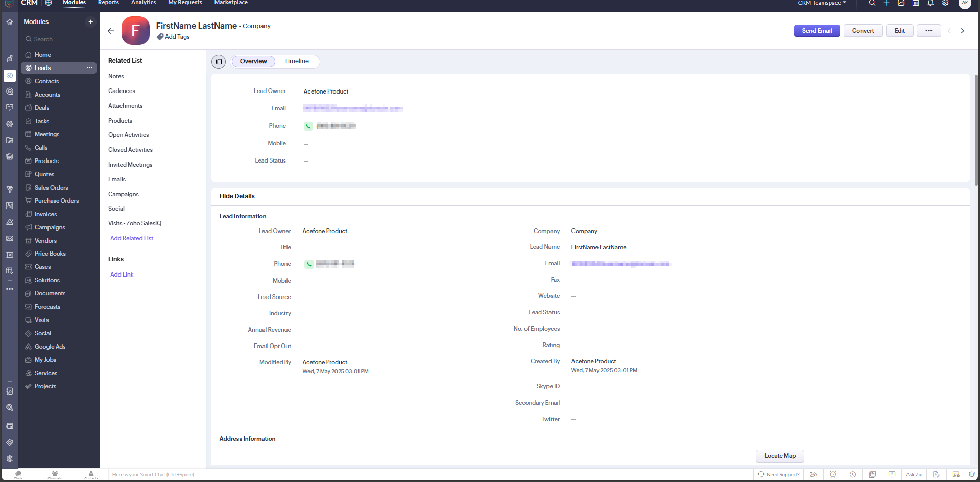Click the page vertical scrollbar
Viewport: 980px width, 482px height.
(976, 130)
